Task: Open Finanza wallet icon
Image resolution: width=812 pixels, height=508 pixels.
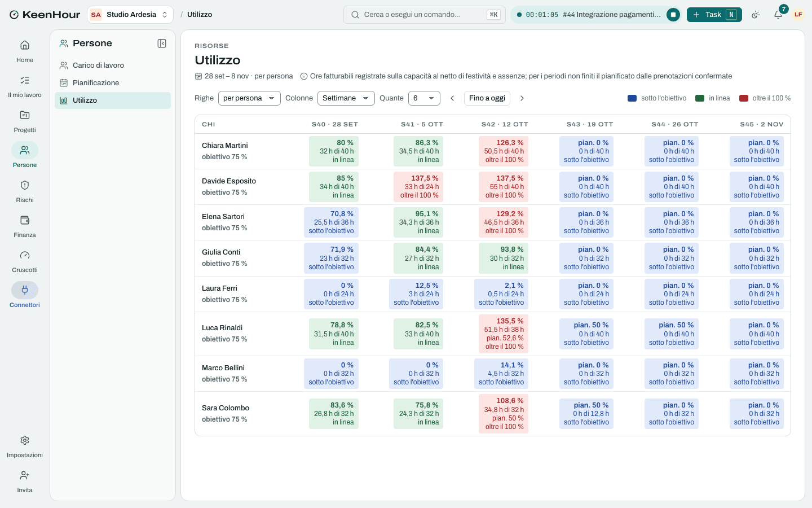Action: click(25, 220)
